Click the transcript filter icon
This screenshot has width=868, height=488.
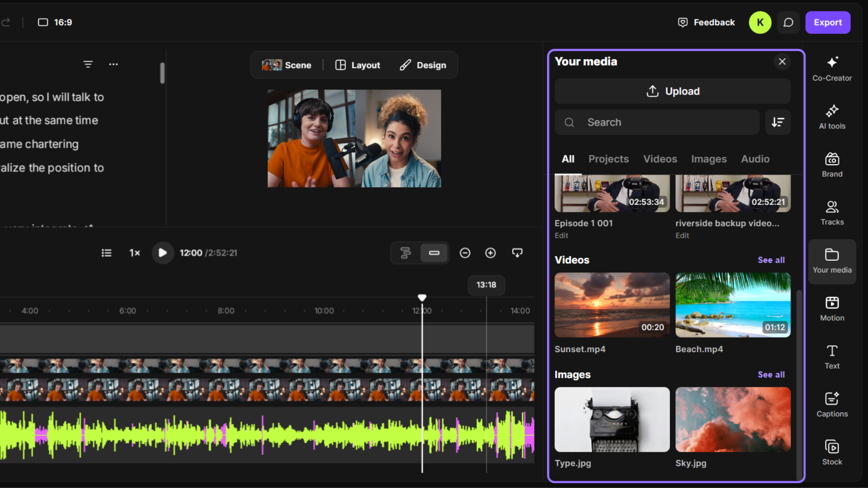pyautogui.click(x=88, y=64)
